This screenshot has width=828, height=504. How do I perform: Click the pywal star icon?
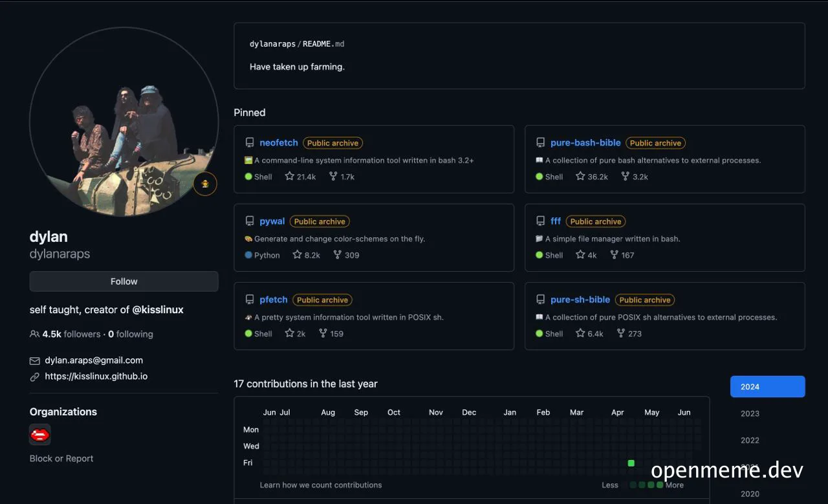click(298, 254)
